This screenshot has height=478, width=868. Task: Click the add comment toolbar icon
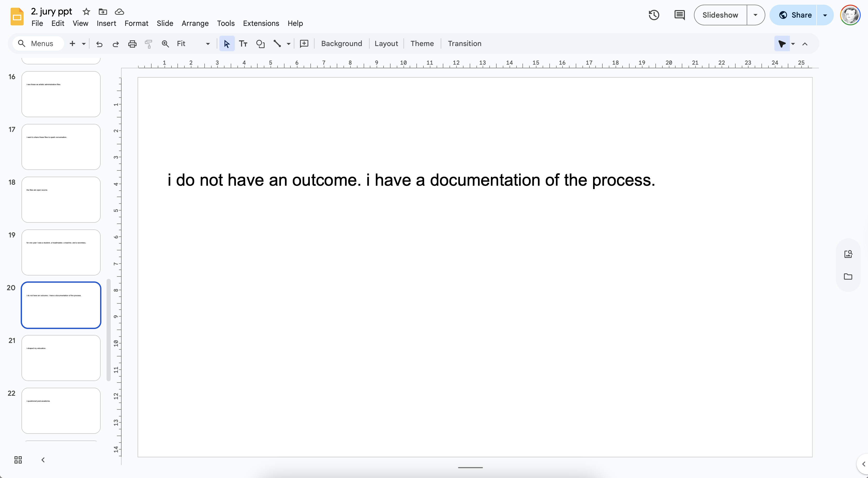(304, 44)
